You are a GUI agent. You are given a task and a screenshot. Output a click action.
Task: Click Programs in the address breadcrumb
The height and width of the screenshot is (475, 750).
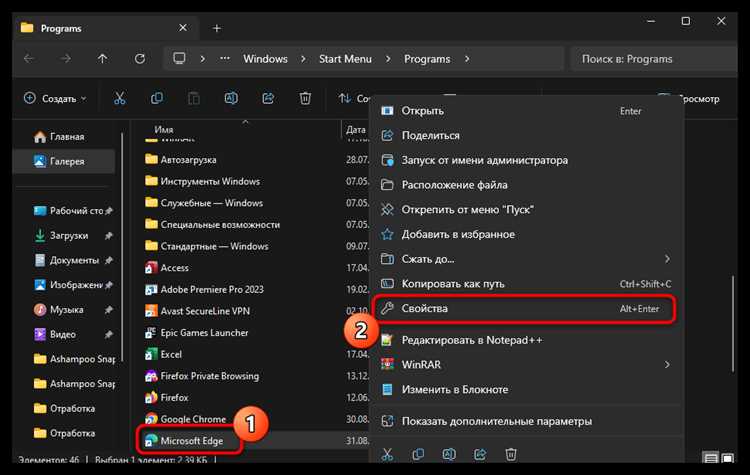tap(427, 59)
